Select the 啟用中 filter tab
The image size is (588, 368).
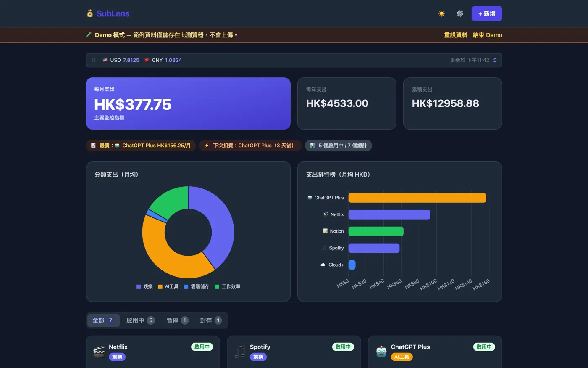pyautogui.click(x=141, y=320)
